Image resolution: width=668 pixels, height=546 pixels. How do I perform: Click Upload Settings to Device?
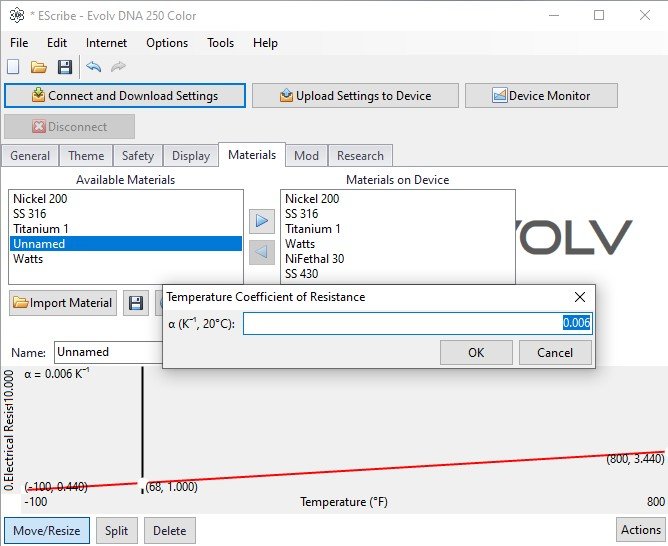pyautogui.click(x=355, y=96)
